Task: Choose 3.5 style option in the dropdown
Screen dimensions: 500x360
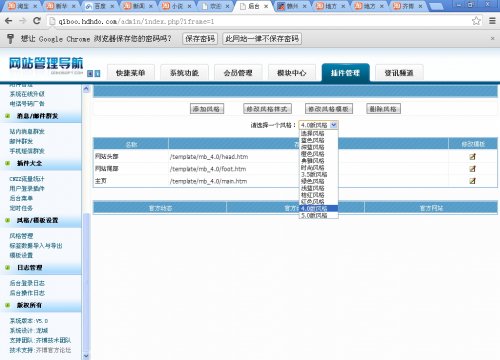Action: click(319, 174)
